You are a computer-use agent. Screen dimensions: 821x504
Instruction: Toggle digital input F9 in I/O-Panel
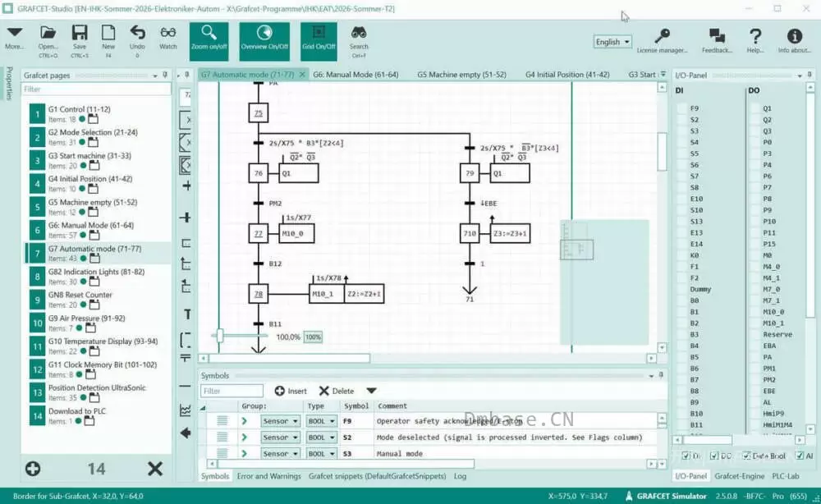pos(681,108)
